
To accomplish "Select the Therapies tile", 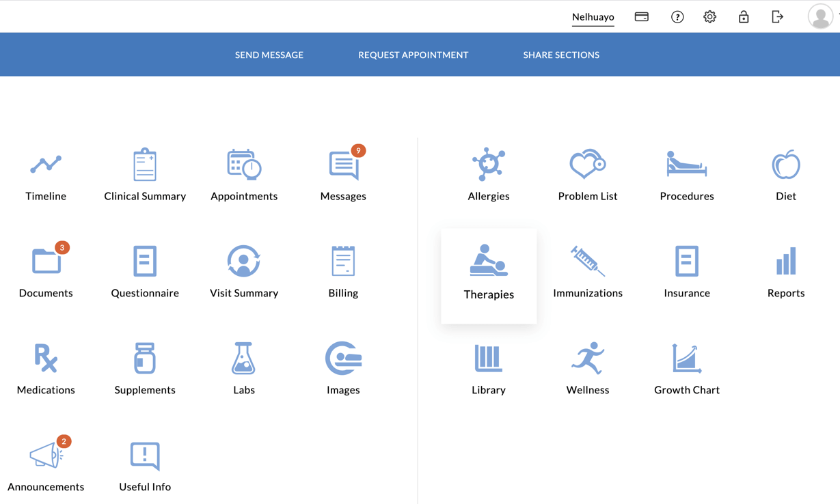I will (488, 275).
